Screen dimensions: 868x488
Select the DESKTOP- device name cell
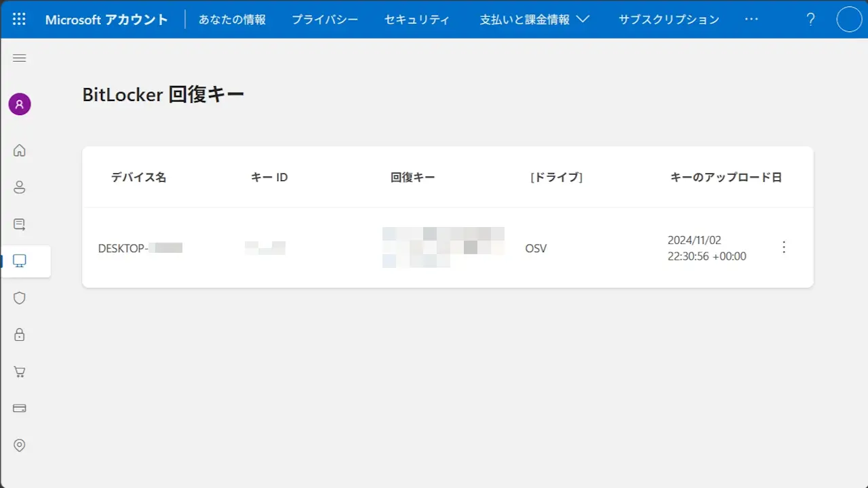(140, 248)
